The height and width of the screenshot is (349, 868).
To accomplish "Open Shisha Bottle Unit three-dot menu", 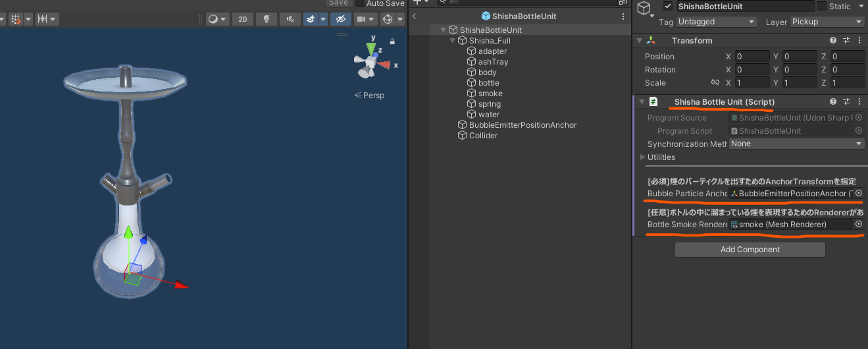I will click(x=859, y=102).
